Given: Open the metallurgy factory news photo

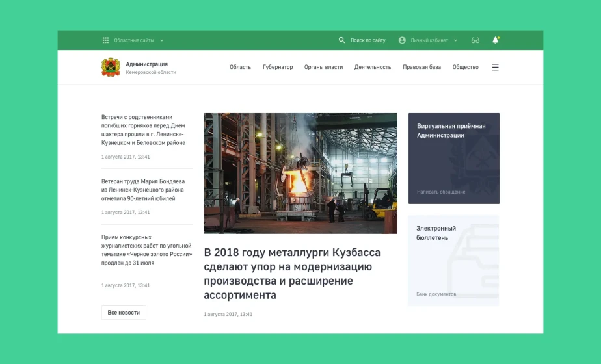Looking at the screenshot, I should tap(300, 173).
